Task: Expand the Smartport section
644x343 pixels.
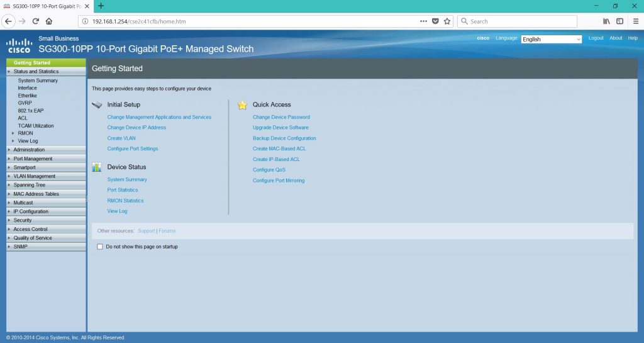Action: coord(46,167)
